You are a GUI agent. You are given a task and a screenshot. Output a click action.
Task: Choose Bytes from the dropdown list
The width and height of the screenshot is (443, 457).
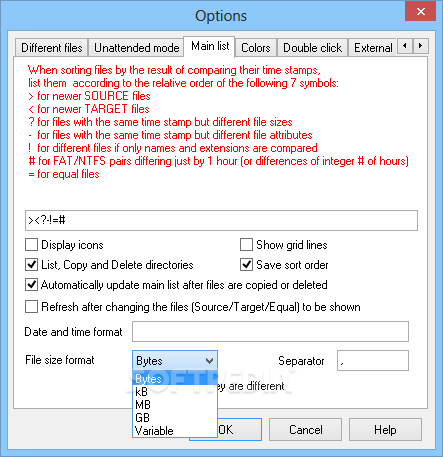pyautogui.click(x=175, y=379)
